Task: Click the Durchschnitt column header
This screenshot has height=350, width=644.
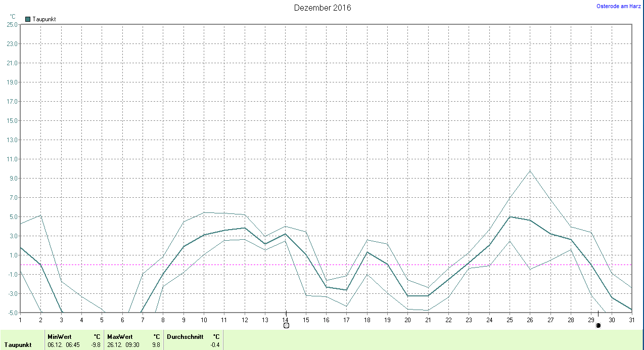Action: click(x=185, y=336)
